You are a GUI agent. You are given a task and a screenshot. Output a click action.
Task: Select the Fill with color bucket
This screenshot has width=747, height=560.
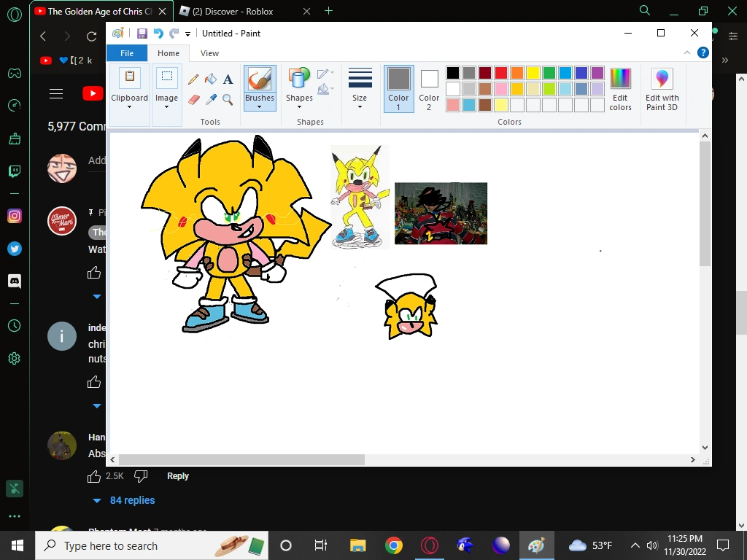(211, 79)
